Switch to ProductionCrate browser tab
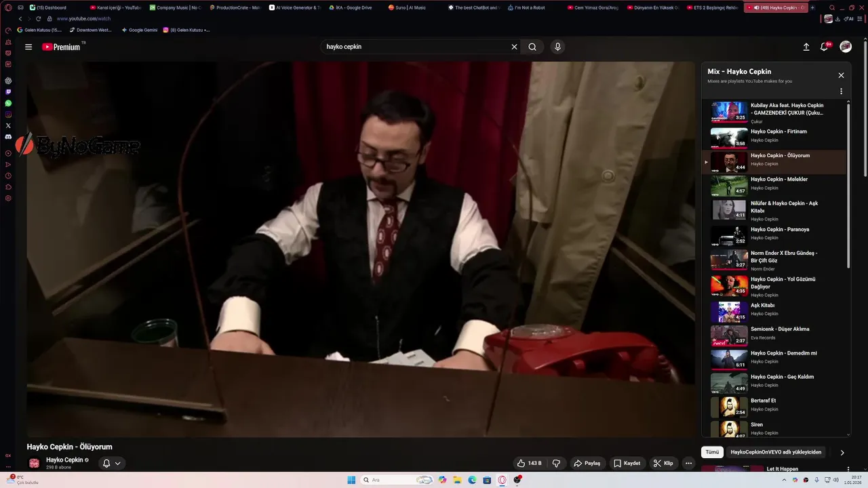The image size is (868, 488). click(x=235, y=7)
